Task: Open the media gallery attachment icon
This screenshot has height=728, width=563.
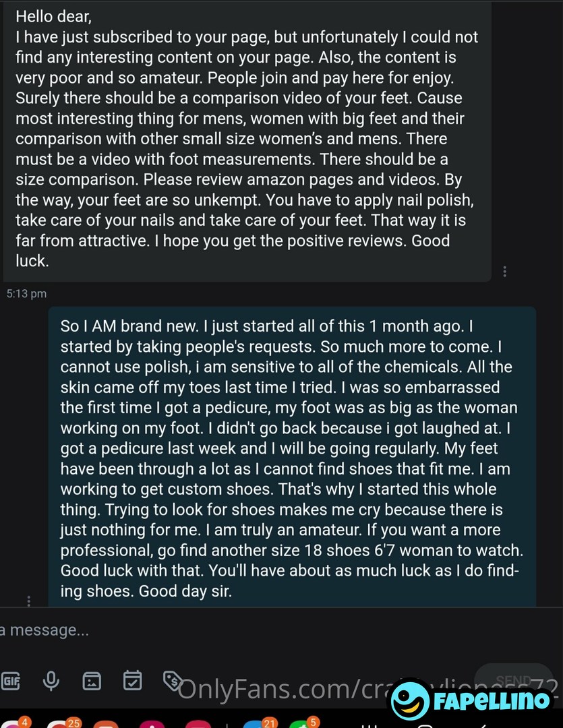Action: [x=92, y=681]
